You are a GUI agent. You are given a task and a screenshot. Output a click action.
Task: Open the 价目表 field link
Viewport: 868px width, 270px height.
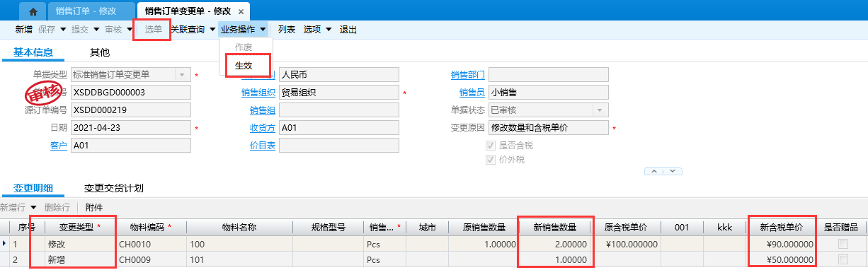[x=263, y=146]
